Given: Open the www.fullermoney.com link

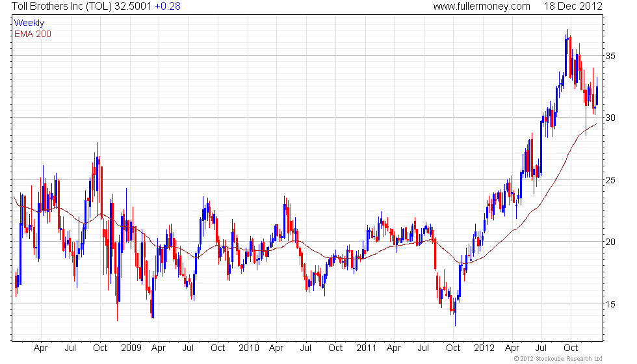Looking at the screenshot, I should coord(482,6).
